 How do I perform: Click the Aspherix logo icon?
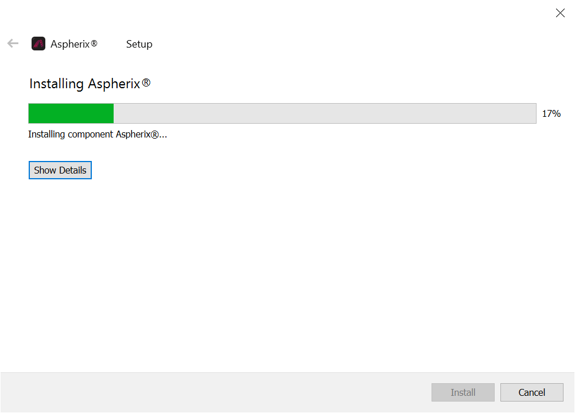38,44
